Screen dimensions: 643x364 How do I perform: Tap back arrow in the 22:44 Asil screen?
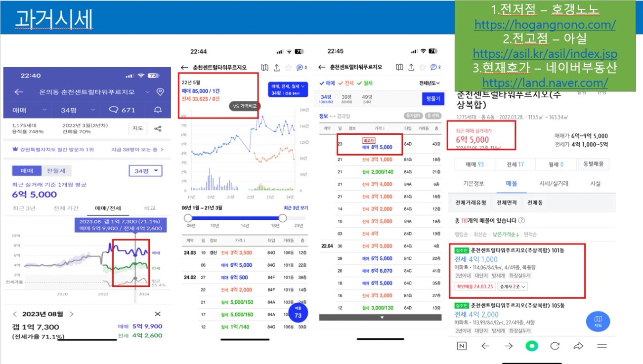185,67
